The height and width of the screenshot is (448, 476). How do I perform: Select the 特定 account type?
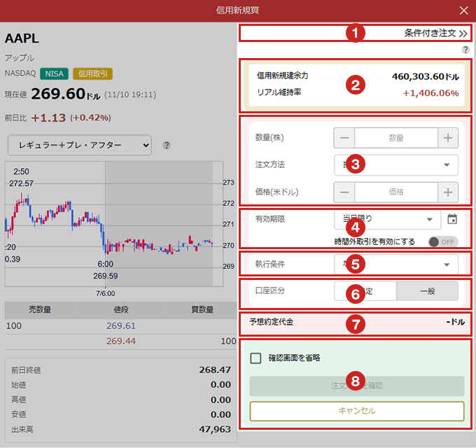point(365,291)
